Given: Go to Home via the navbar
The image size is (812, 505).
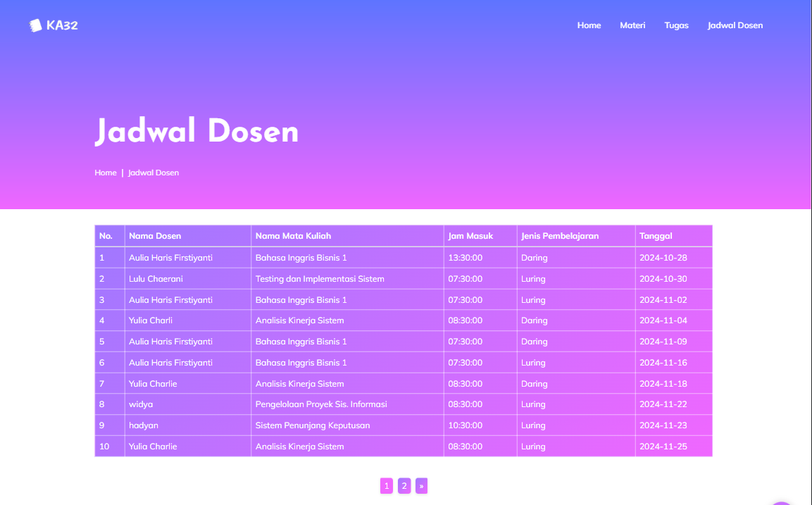Looking at the screenshot, I should pos(589,25).
